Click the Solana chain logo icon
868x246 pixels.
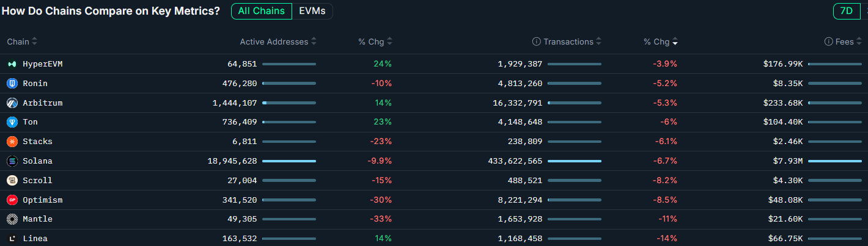(12, 161)
